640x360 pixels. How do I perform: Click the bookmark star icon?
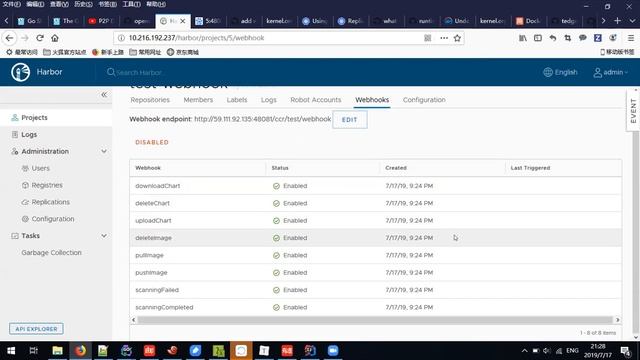[x=457, y=38]
